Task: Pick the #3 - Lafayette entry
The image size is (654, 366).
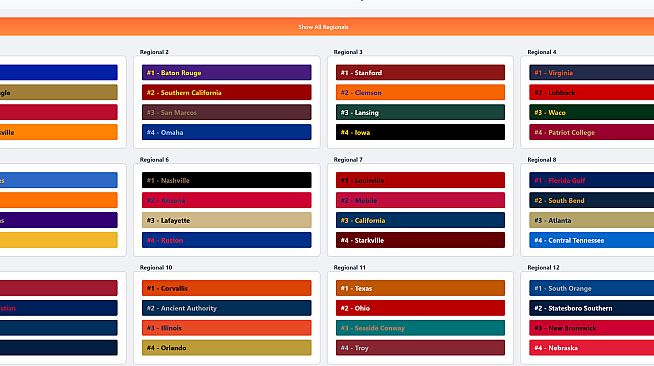Action: [x=226, y=220]
